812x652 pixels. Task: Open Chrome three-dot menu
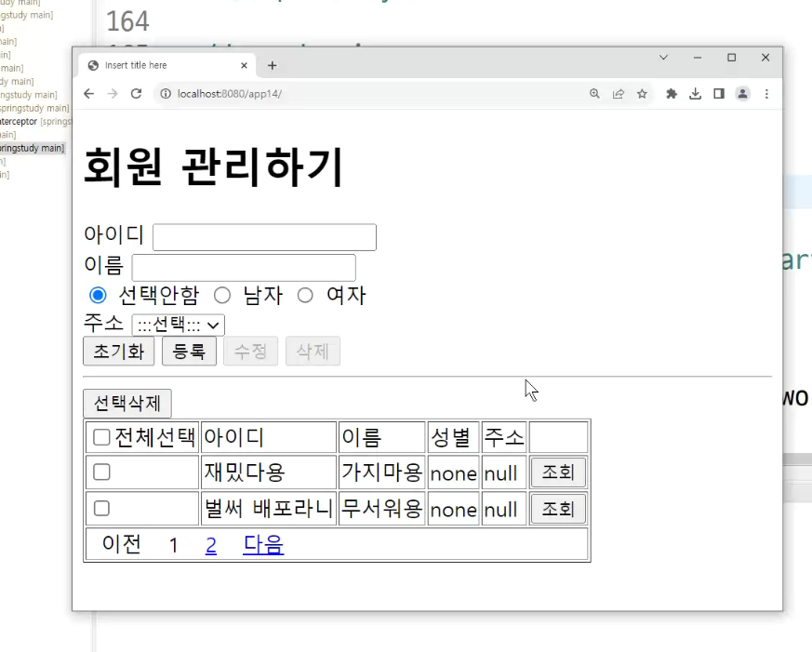coord(766,94)
